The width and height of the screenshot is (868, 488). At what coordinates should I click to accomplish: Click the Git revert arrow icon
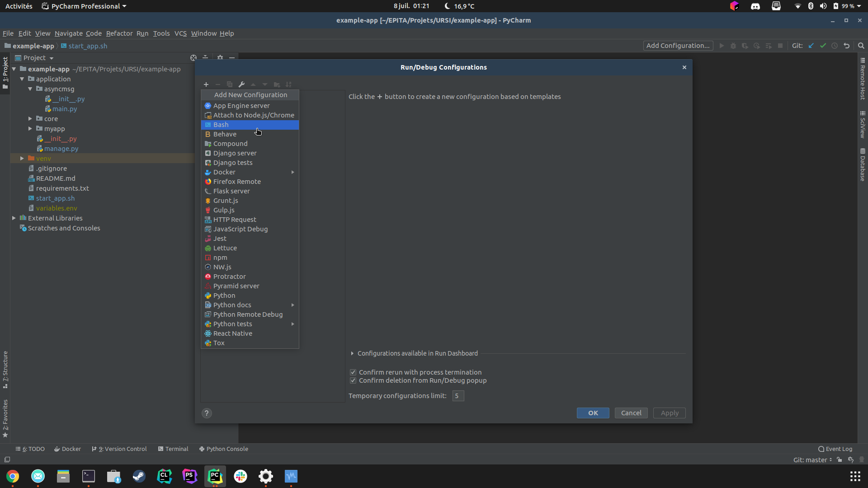click(x=847, y=46)
